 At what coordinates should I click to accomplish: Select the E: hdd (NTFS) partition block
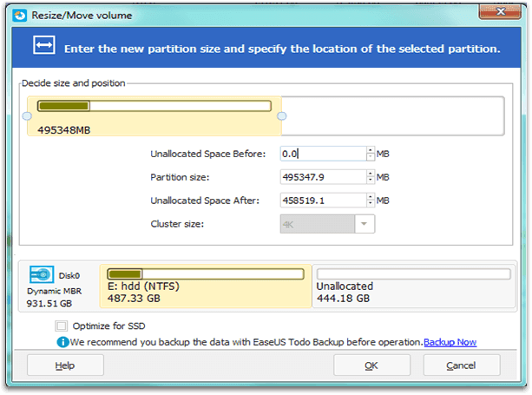[206, 286]
